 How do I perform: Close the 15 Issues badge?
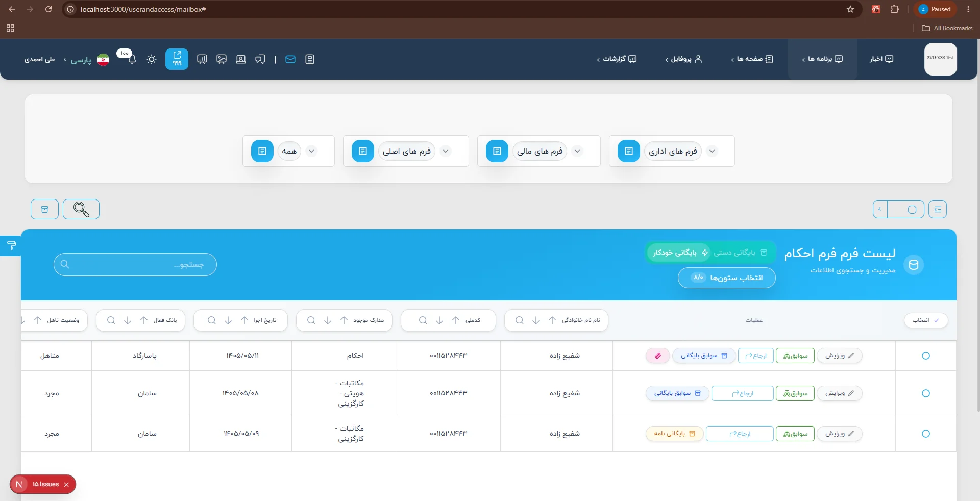click(x=66, y=485)
